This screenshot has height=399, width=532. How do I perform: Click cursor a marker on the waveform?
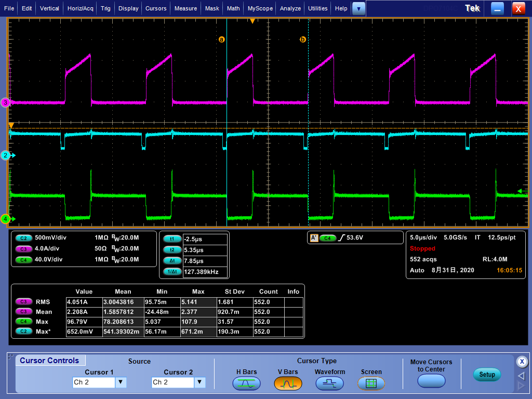coord(222,39)
